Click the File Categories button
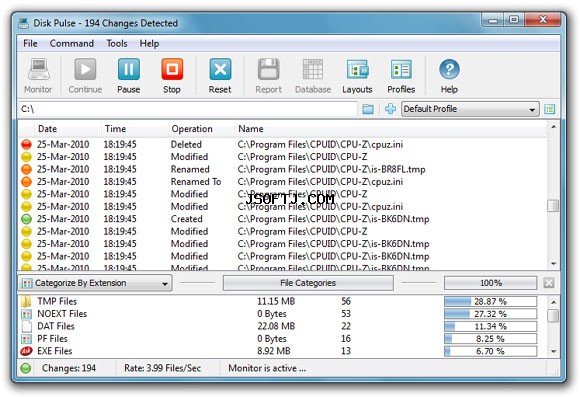 [308, 283]
